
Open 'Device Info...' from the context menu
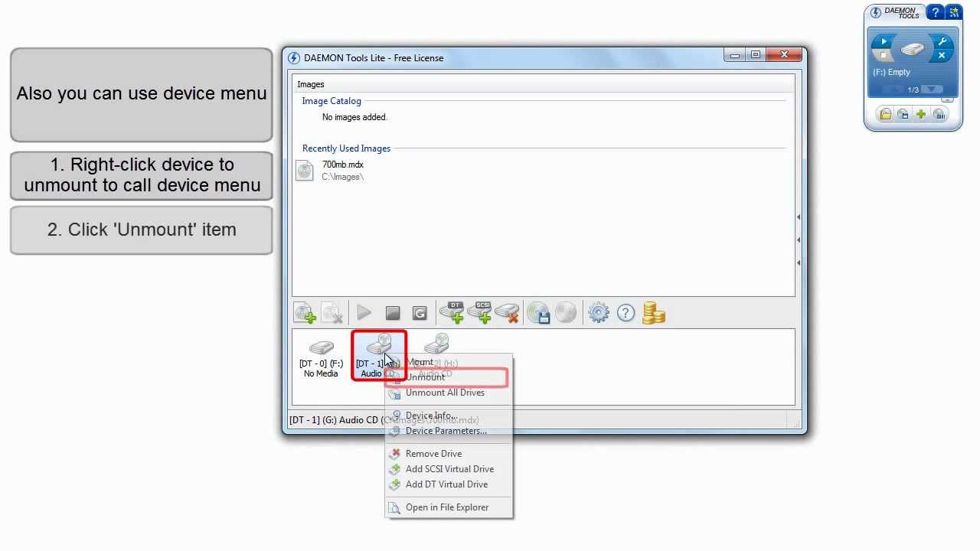(x=449, y=416)
